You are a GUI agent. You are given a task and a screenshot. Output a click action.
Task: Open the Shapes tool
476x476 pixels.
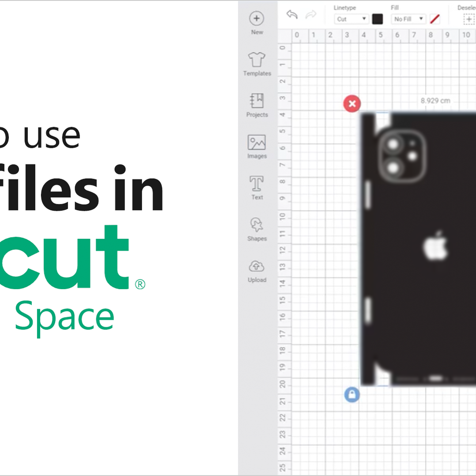tap(257, 225)
